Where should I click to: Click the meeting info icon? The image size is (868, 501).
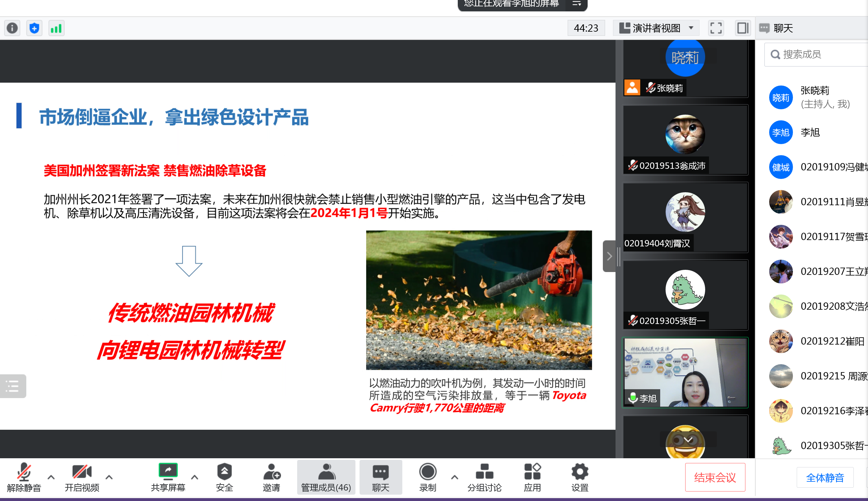pos(12,28)
